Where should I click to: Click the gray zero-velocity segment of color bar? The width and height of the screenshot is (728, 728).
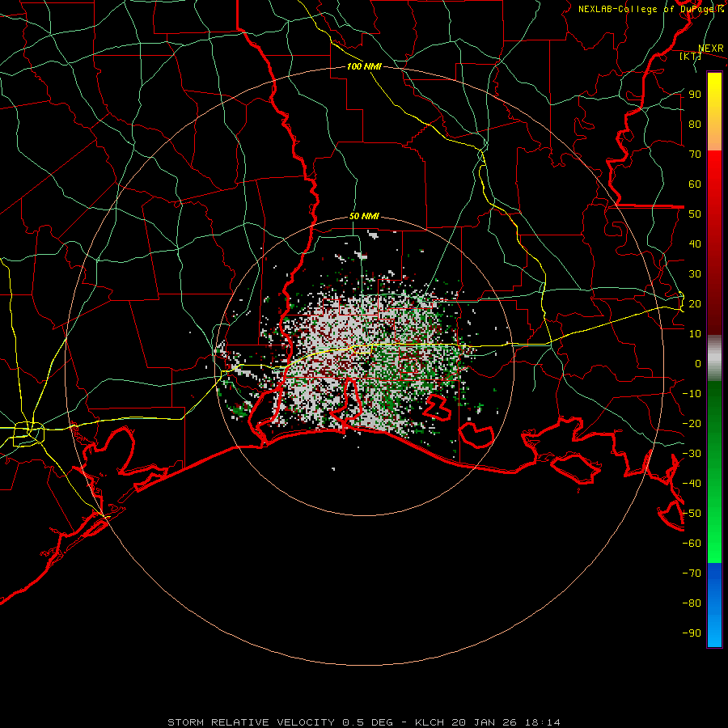pyautogui.click(x=714, y=358)
